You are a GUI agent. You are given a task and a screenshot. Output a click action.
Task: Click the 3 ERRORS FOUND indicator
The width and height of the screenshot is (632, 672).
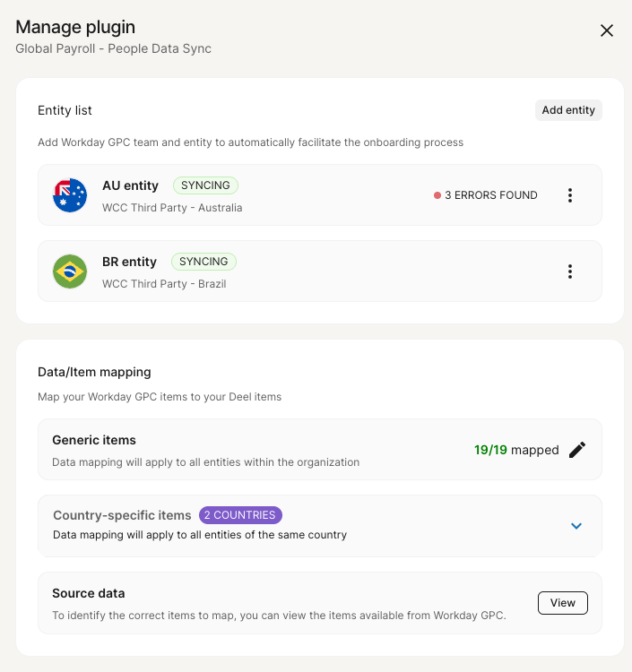click(x=485, y=195)
